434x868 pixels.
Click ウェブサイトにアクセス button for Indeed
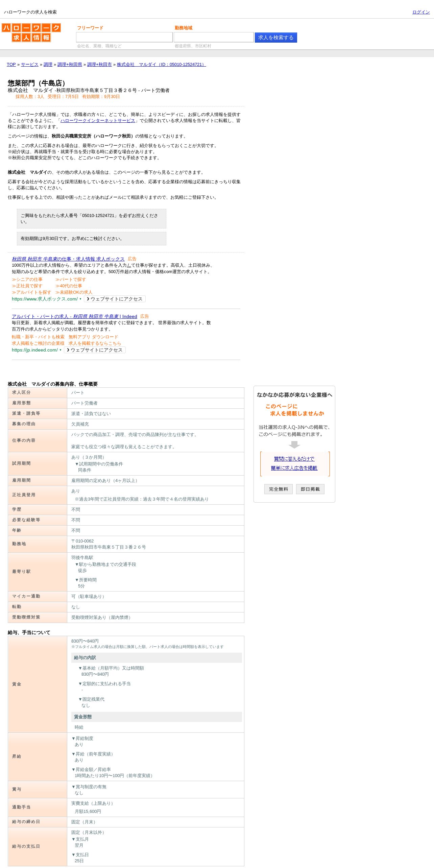pyautogui.click(x=95, y=350)
